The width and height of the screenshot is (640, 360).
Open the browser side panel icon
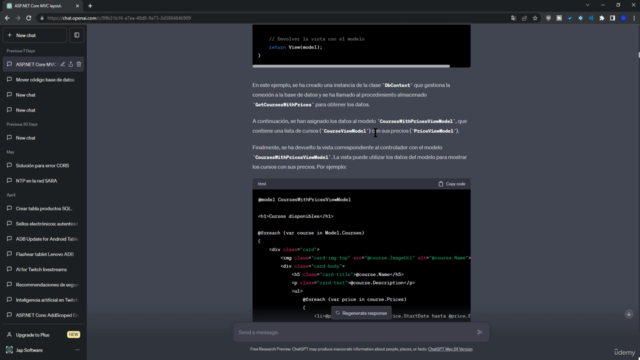pyautogui.click(x=613, y=18)
